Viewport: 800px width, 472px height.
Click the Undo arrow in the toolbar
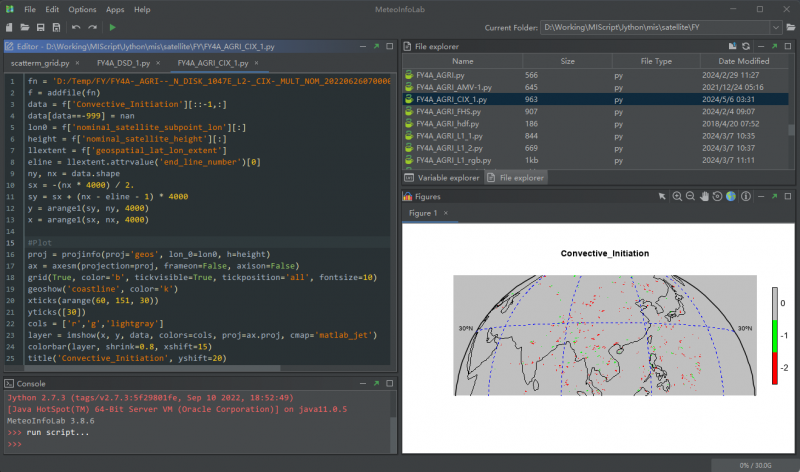pyautogui.click(x=76, y=27)
